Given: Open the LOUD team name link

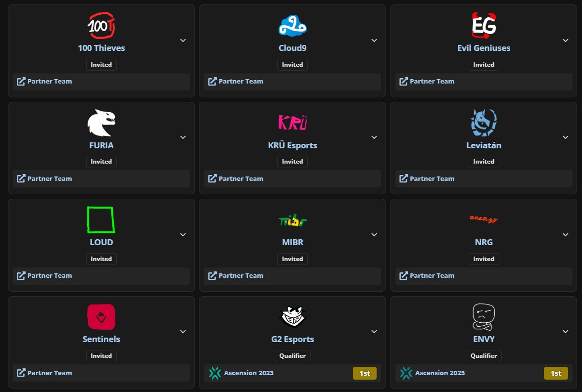Looking at the screenshot, I should point(101,242).
